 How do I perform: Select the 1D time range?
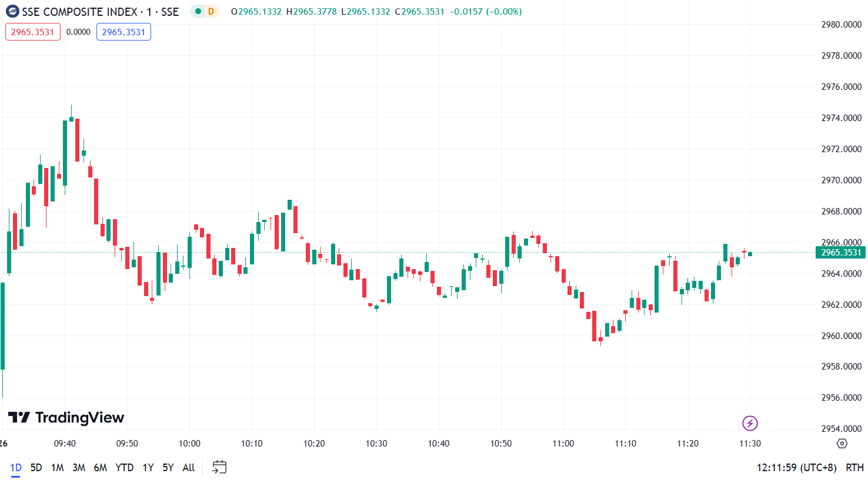coord(16,468)
